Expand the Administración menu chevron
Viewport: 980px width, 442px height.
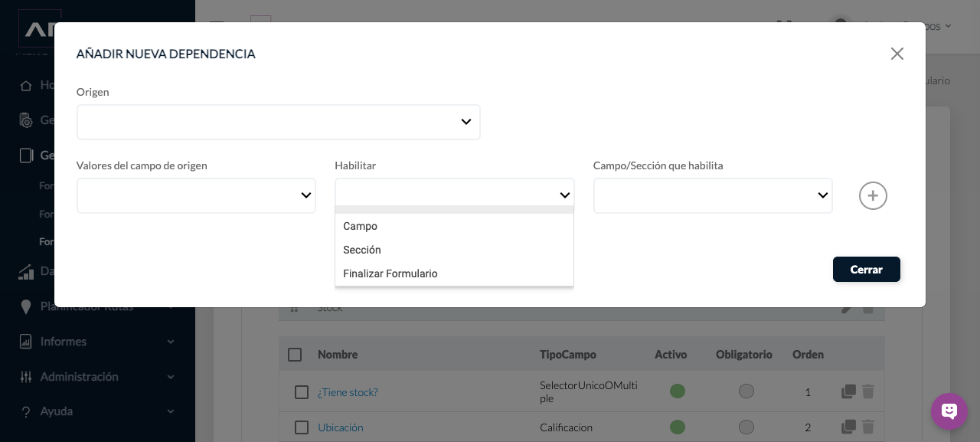coord(171,377)
